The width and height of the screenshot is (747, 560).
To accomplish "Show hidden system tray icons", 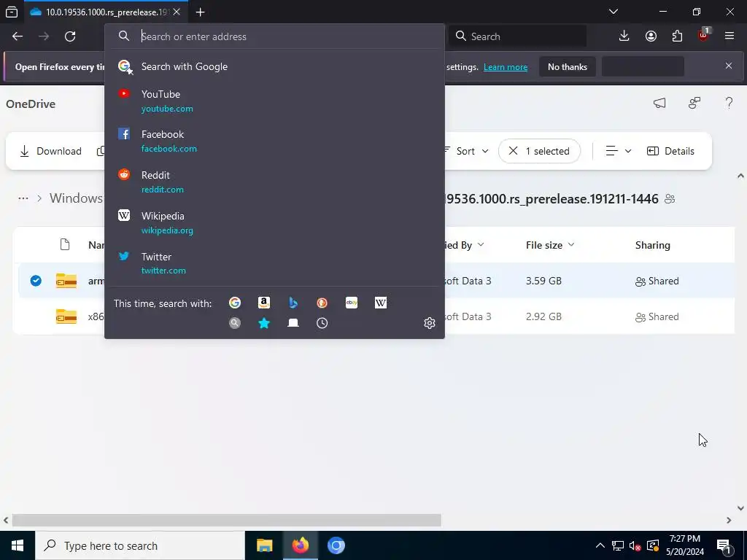I will tap(600, 545).
